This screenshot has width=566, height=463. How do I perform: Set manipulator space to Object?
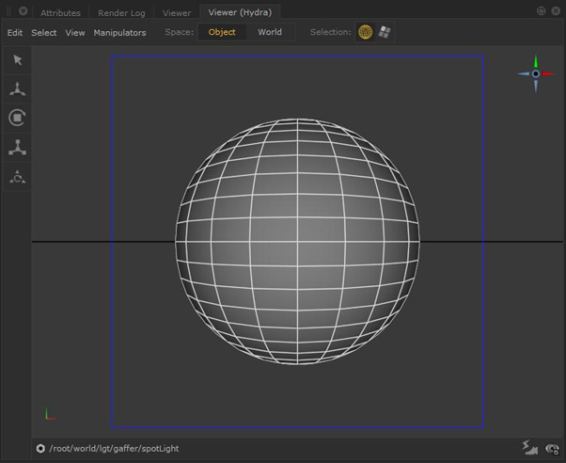(x=222, y=32)
